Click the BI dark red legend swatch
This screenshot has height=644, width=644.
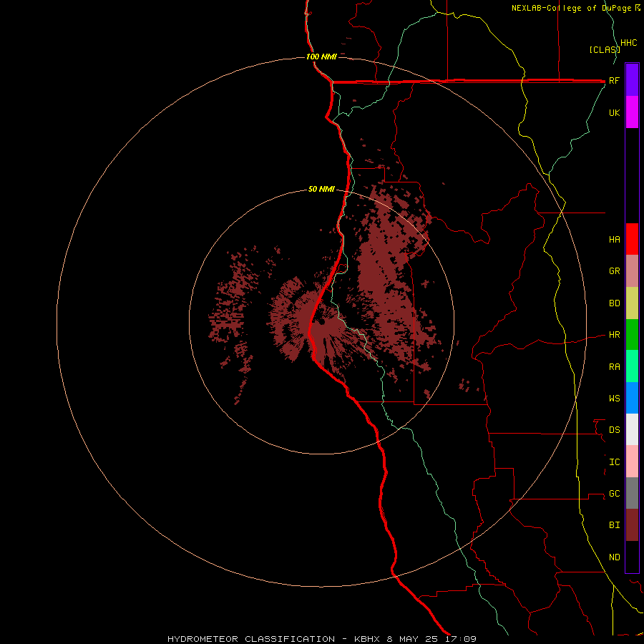(x=632, y=525)
